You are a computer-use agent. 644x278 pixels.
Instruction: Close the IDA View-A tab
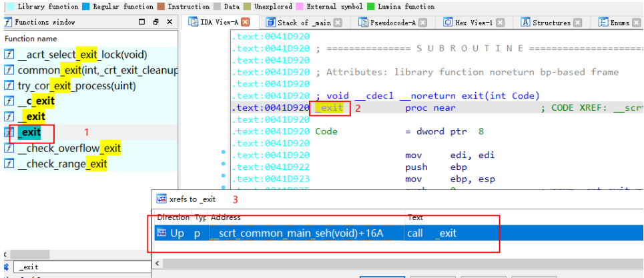[245, 23]
